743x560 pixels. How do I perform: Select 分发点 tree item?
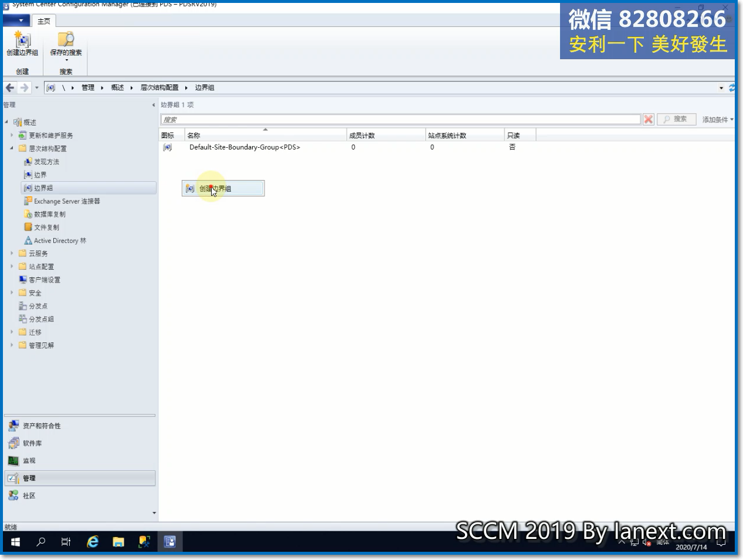38,306
